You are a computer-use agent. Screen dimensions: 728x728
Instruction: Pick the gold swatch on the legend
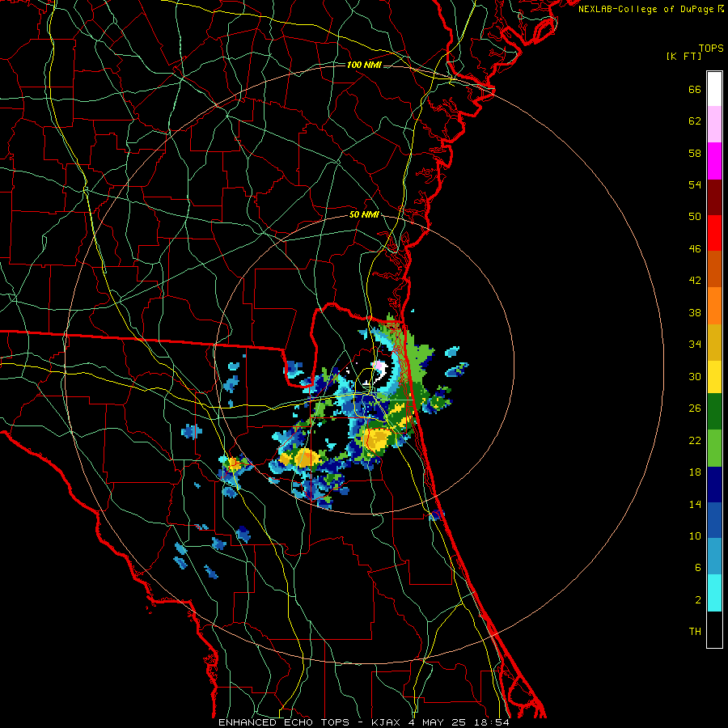pos(714,342)
